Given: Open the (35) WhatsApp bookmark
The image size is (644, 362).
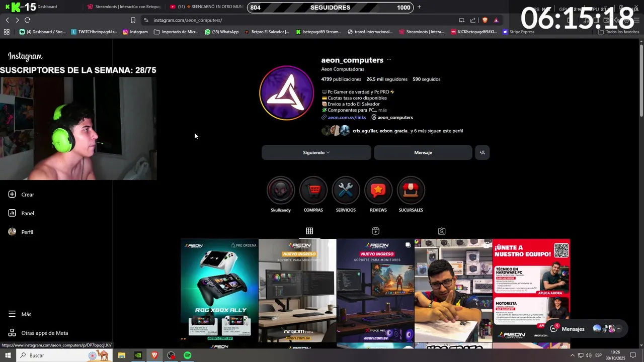Looking at the screenshot, I should [222, 32].
